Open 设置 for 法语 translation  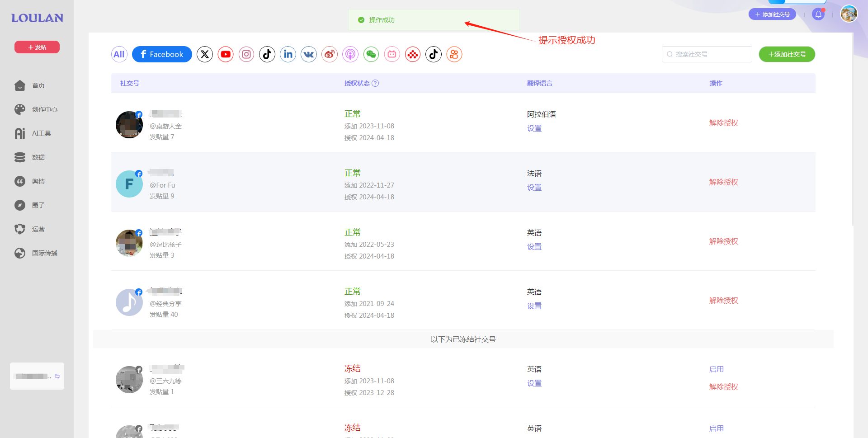(534, 188)
